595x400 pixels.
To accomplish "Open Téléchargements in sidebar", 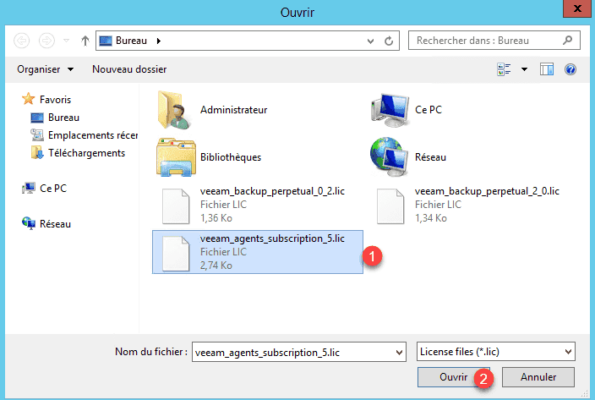I will tap(78, 153).
